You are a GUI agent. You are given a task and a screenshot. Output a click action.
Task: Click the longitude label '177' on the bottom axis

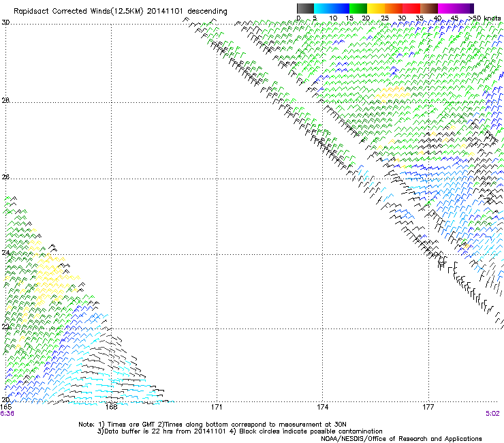point(428,407)
